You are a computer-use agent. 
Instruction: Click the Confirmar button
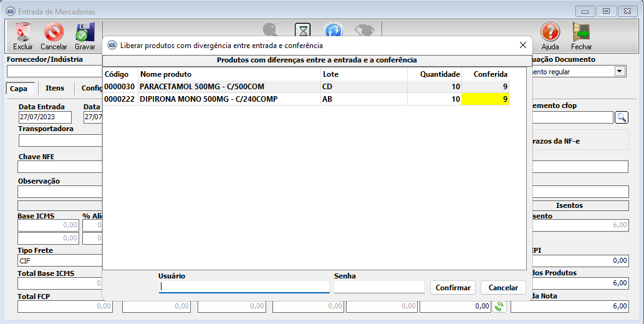pyautogui.click(x=453, y=288)
